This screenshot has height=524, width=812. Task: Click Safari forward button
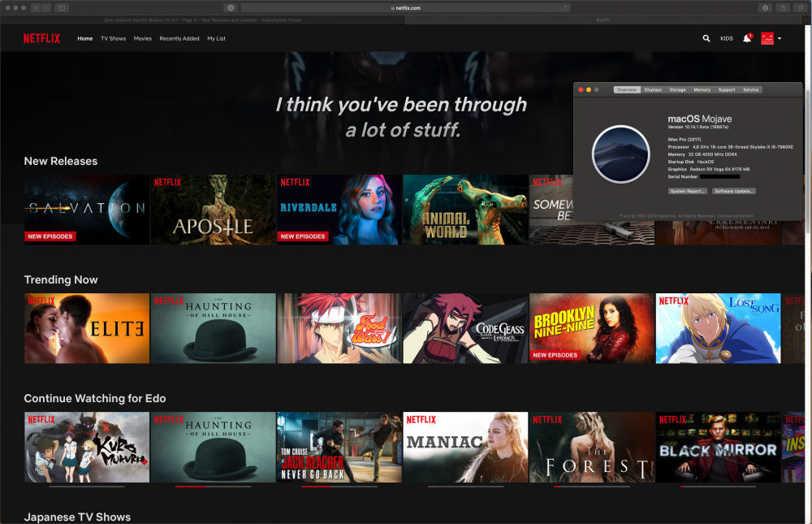coord(46,8)
